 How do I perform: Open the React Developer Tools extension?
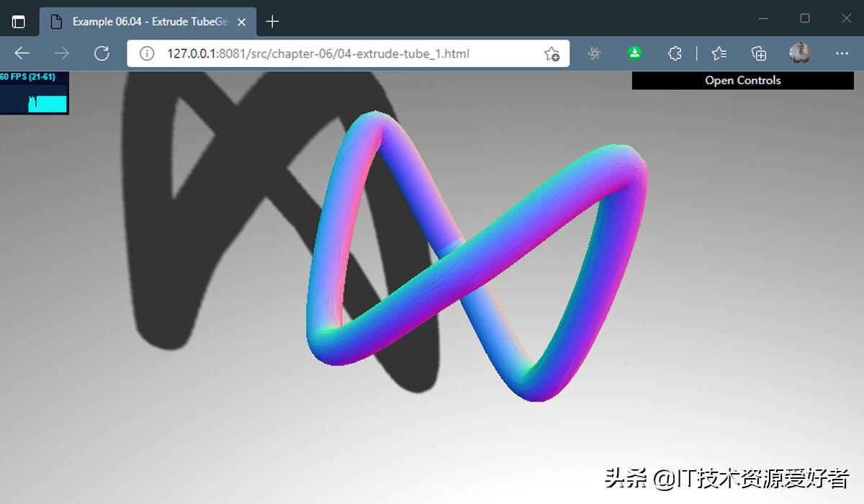point(593,53)
